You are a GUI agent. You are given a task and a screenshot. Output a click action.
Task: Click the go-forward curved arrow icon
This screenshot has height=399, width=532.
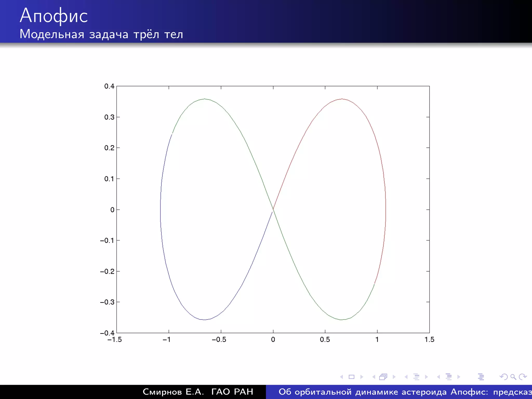[x=523, y=377]
